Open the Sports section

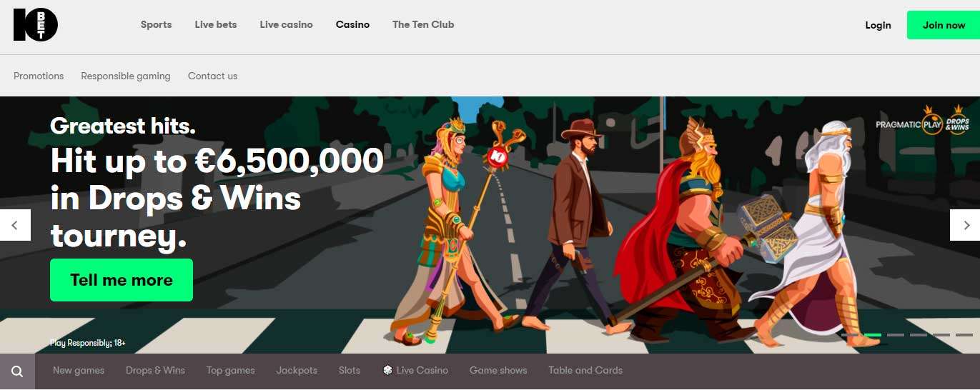[156, 24]
